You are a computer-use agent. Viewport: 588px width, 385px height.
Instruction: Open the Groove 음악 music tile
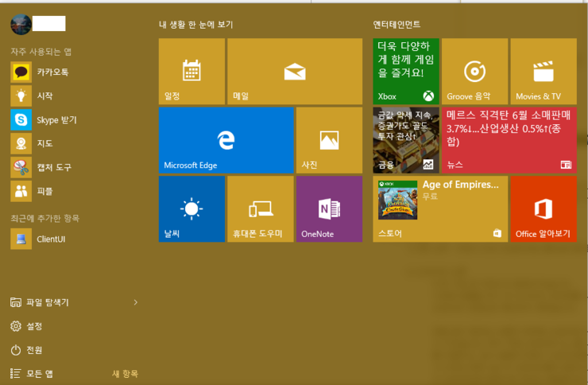[x=474, y=72]
